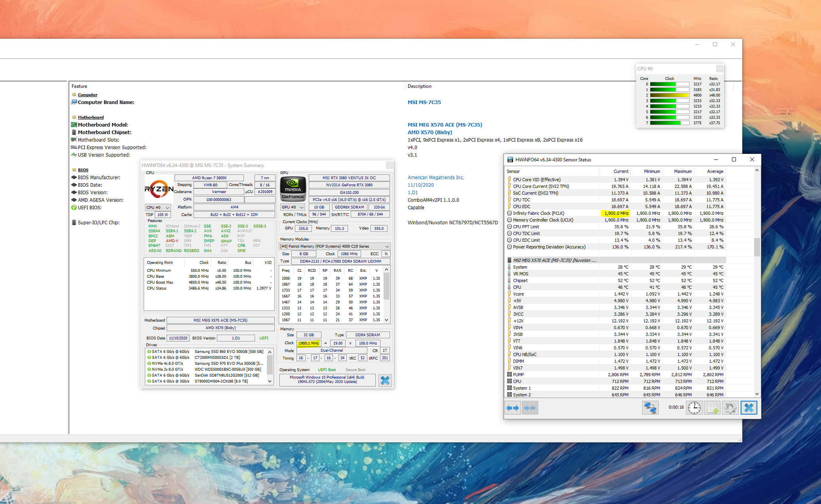This screenshot has width=821, height=504.
Task: Click the AMD Ryzen 7 5800X name field
Action: point(209,178)
